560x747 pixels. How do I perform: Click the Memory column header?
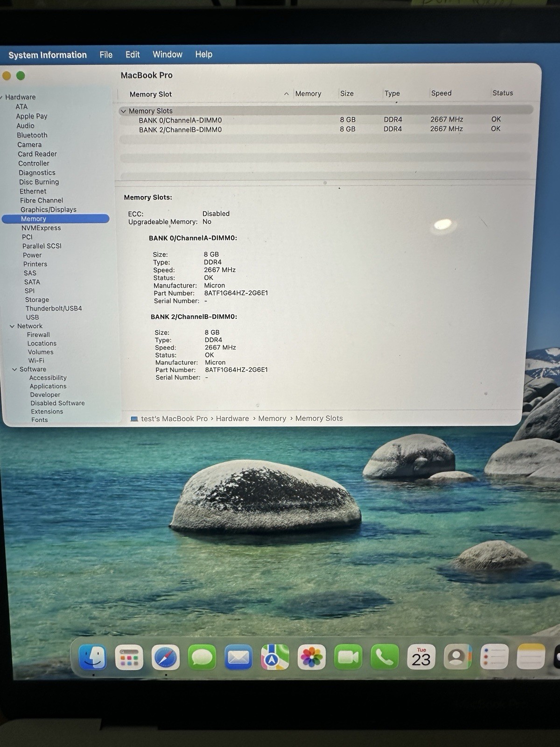[x=308, y=93]
